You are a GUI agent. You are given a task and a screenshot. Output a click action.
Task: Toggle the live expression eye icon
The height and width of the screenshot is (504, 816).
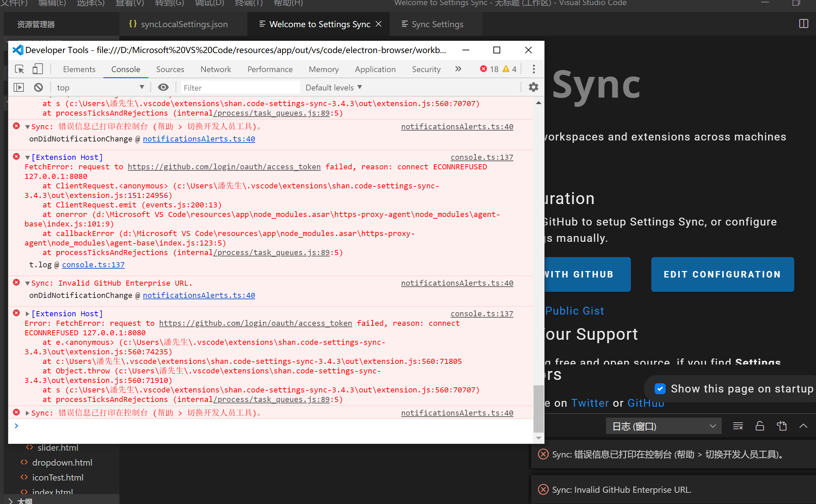point(163,87)
